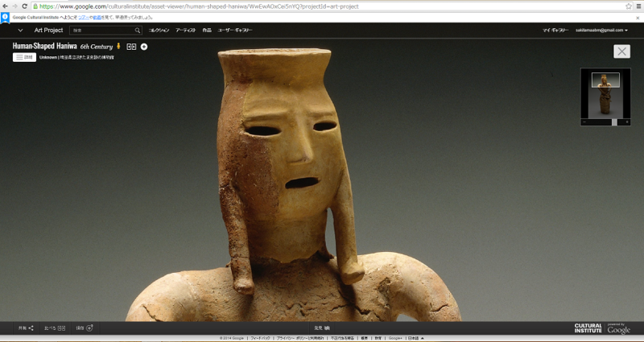The width and height of the screenshot is (644, 342).
Task: Close the asset viewer with the X button
Action: coord(621,52)
